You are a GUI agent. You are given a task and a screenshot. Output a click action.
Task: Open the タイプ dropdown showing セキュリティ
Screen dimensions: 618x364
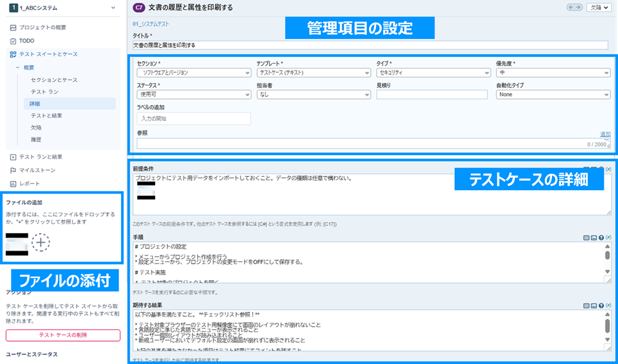point(434,72)
